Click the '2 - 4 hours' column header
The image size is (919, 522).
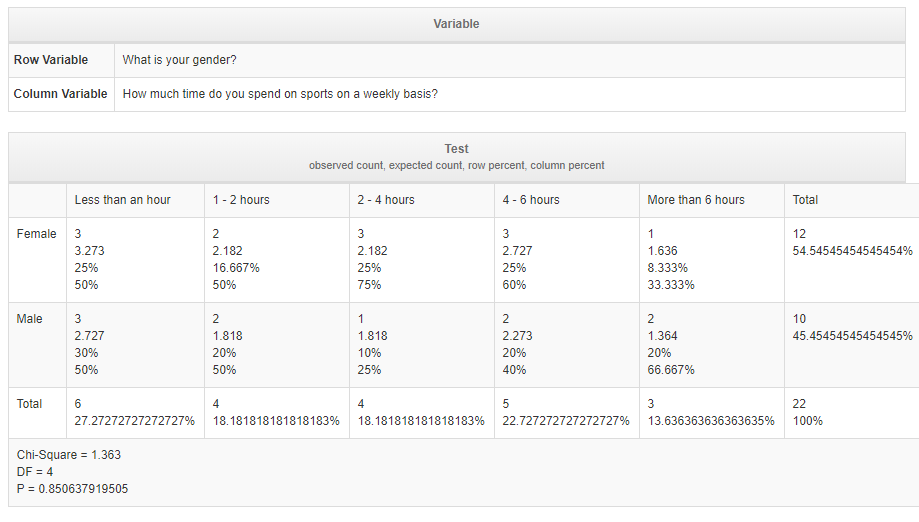(421, 200)
